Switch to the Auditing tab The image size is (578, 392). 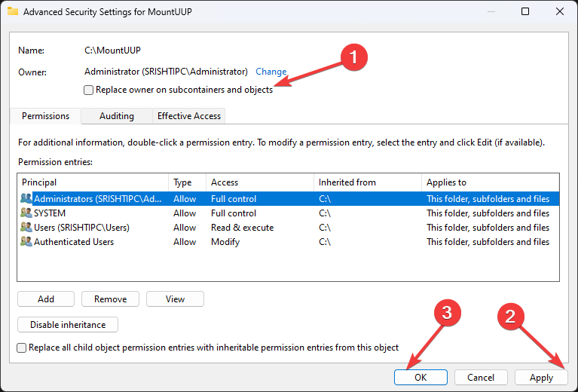117,116
